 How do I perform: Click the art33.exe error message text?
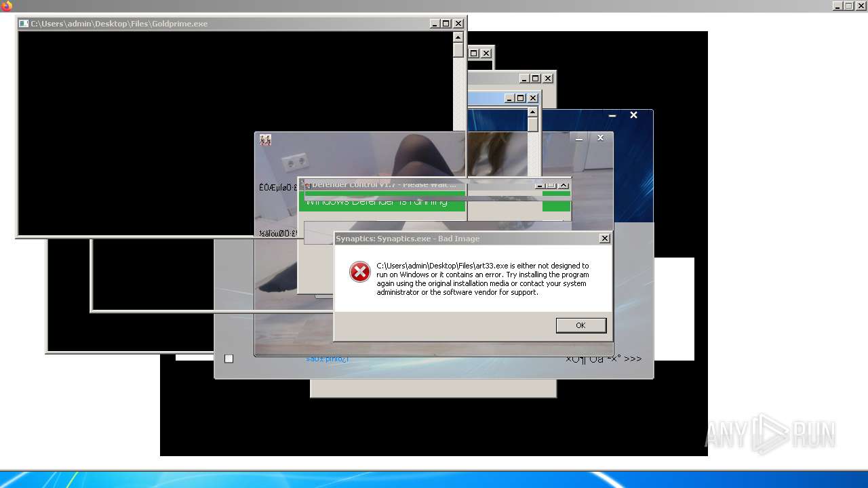coord(483,279)
